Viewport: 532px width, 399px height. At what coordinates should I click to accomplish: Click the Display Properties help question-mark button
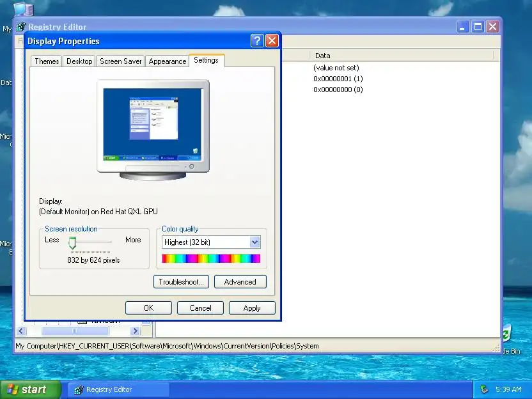pos(257,41)
